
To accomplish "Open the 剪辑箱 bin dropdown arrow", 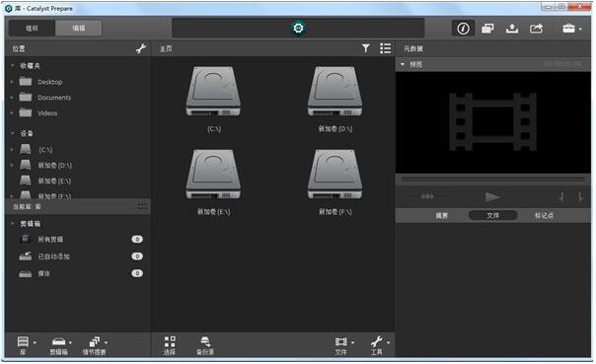I will 71,342.
